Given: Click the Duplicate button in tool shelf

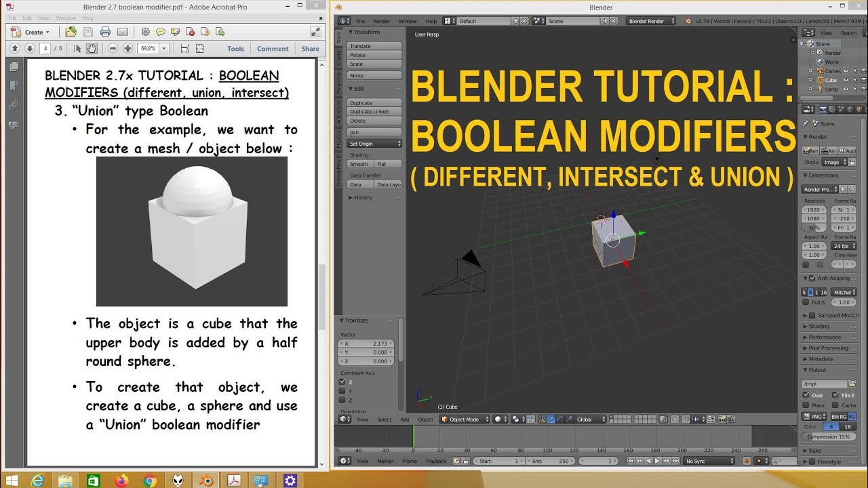Looking at the screenshot, I should pos(375,103).
